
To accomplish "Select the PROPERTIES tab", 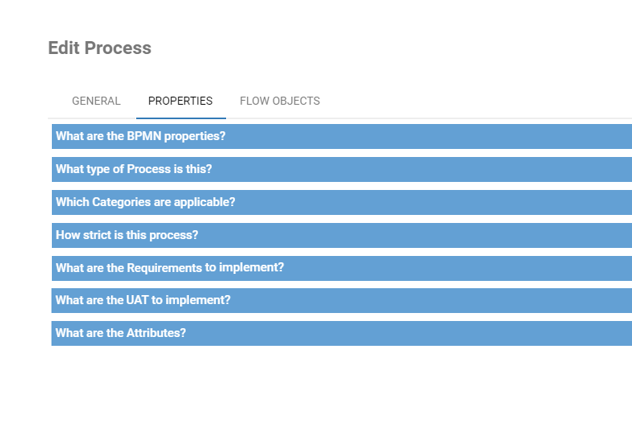I will (x=180, y=101).
